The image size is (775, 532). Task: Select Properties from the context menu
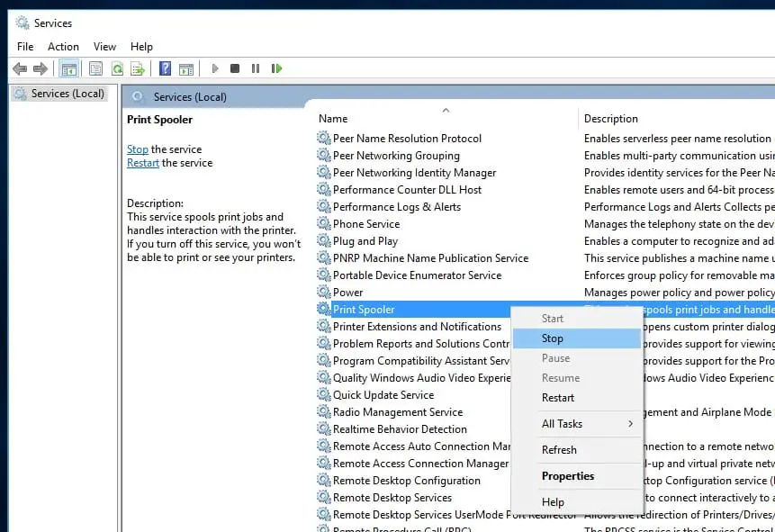[x=568, y=476]
